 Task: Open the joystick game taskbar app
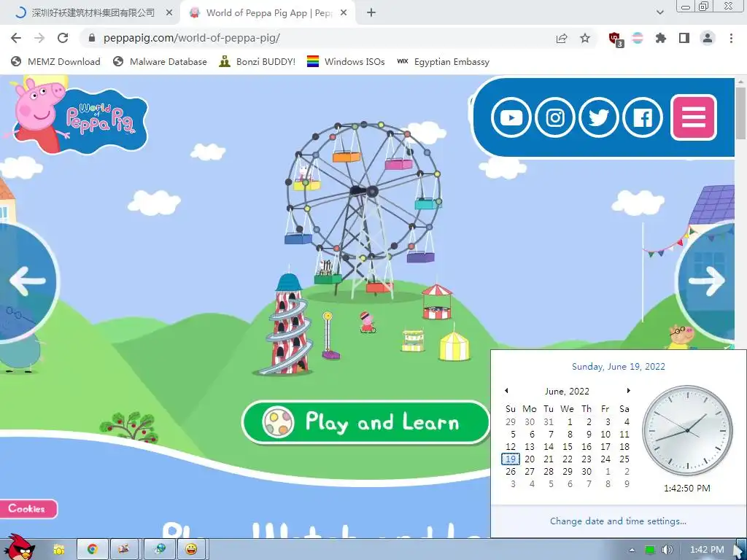tap(124, 549)
